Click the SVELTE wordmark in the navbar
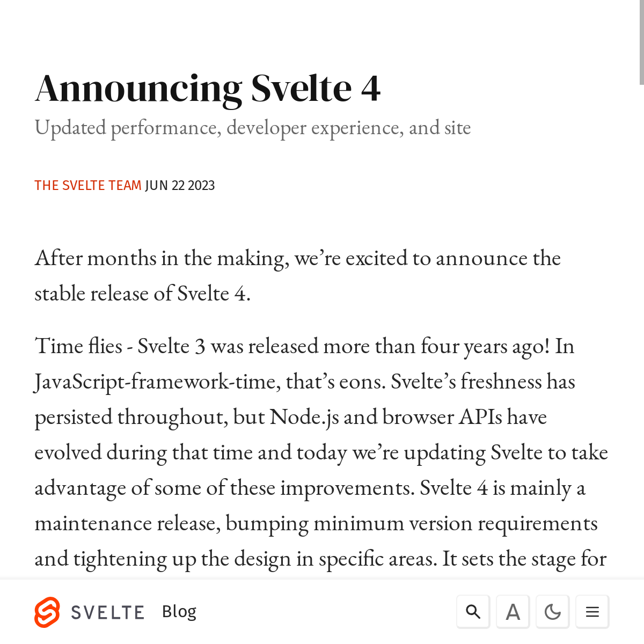 click(107, 612)
